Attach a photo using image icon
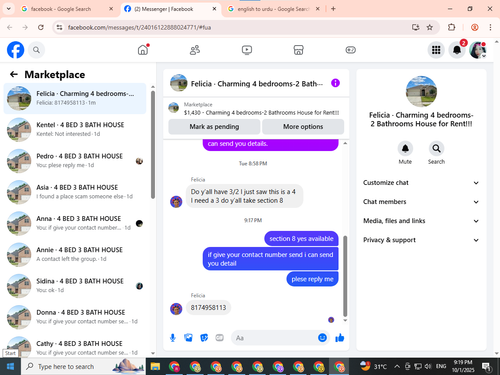This screenshot has width=500, height=375. click(188, 338)
